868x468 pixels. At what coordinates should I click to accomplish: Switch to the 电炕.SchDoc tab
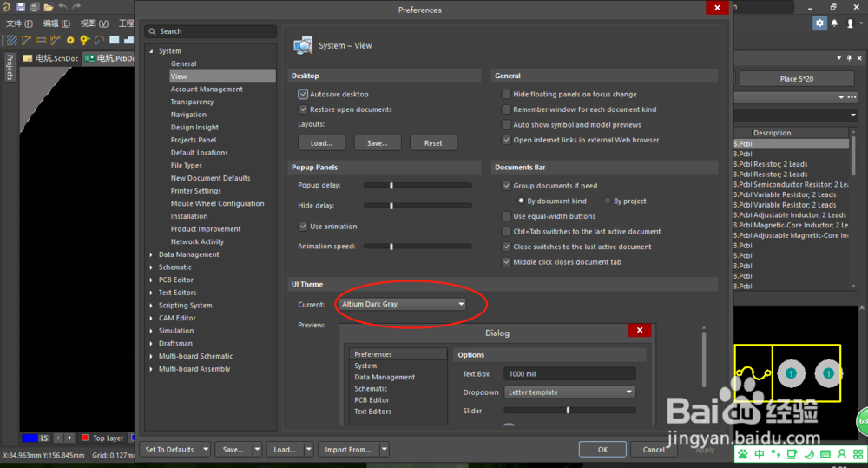[50, 58]
